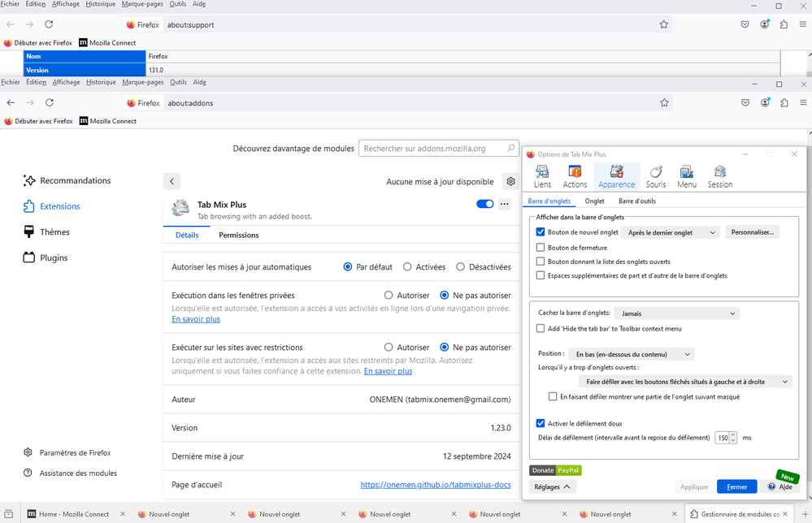Reload the about:addons page
This screenshot has height=523, width=812.
[50, 102]
